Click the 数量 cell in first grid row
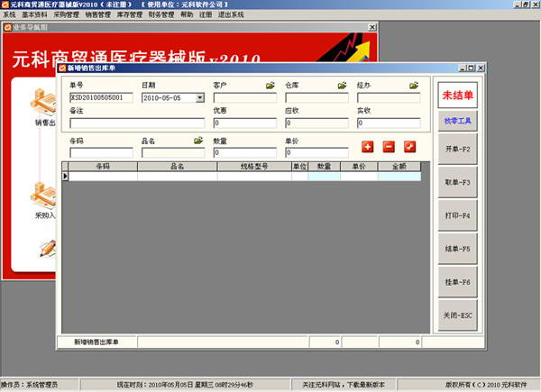This screenshot has height=392, width=541. [325, 177]
